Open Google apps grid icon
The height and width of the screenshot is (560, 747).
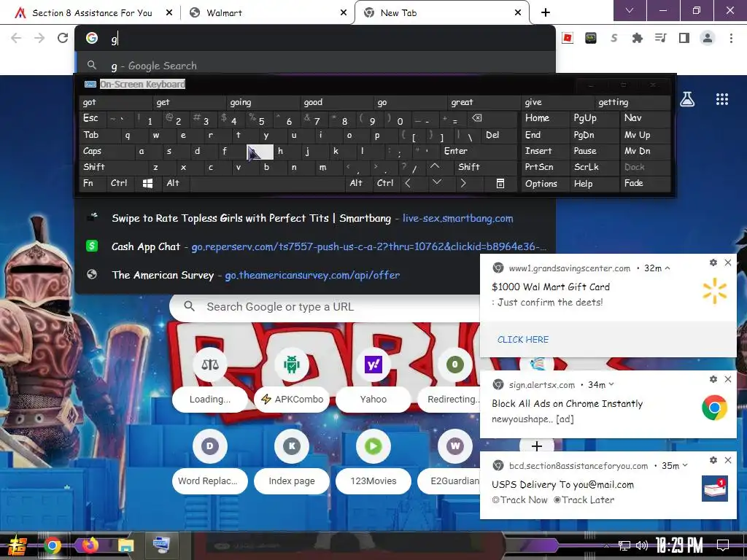pyautogui.click(x=721, y=99)
